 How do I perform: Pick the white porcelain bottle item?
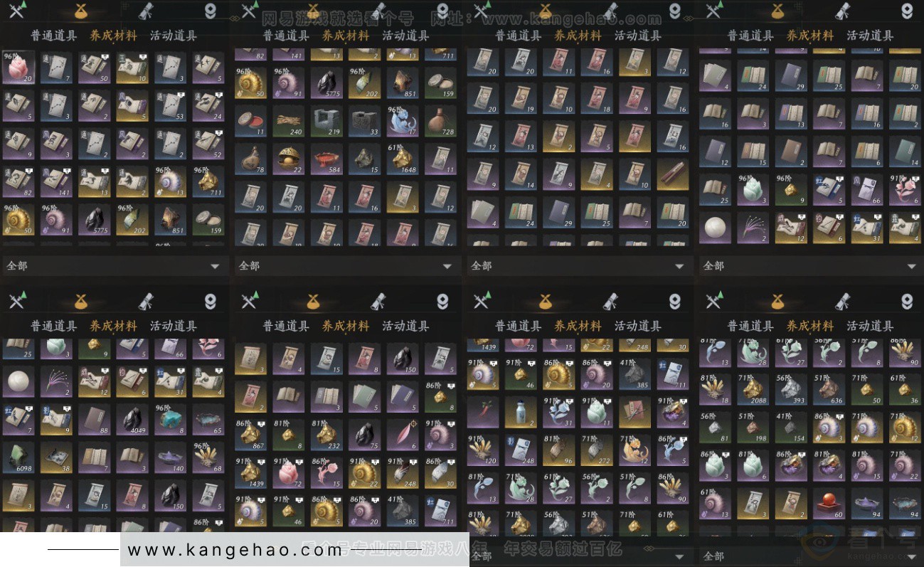point(521,412)
